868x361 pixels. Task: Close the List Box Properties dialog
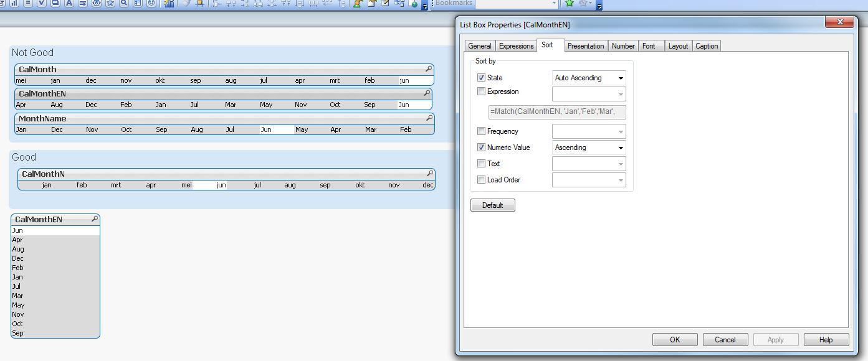pos(840,22)
